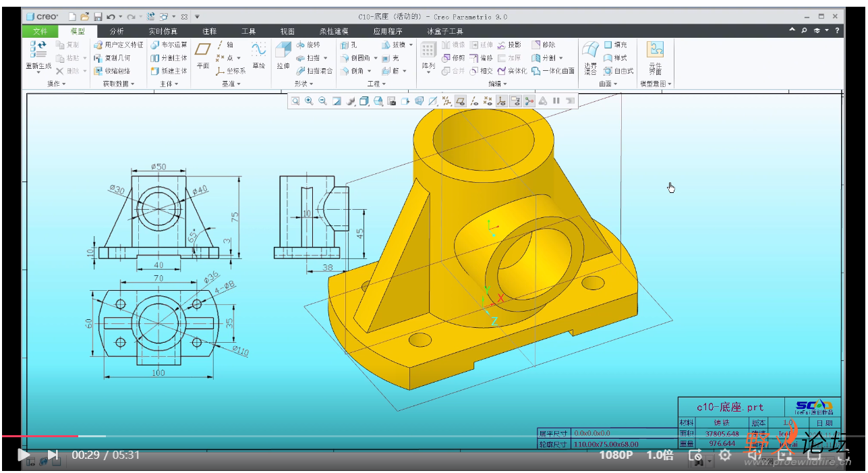
Task: Expand the 获取数据 (Get Data) group dropdown
Action: 119,84
